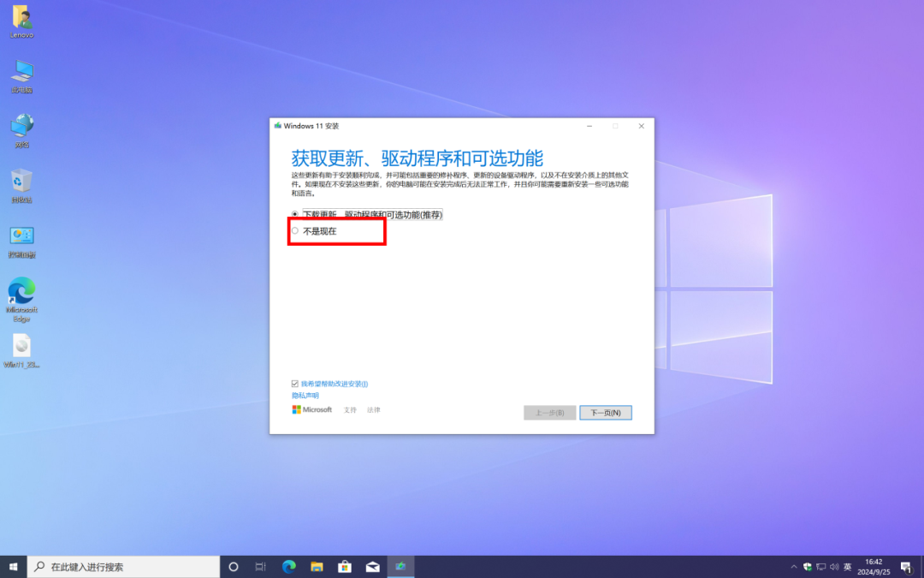Select the download updates (推荐) radio option
Viewport: 924px width, 578px height.
(x=295, y=215)
